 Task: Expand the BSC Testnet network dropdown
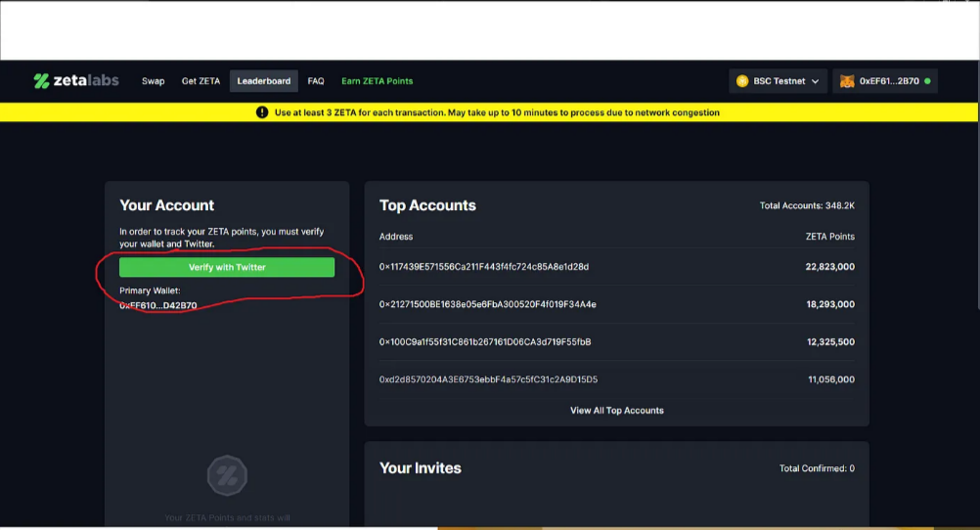coord(779,81)
